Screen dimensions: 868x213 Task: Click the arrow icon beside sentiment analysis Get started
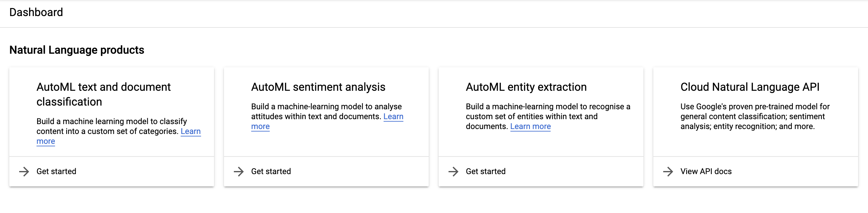239,171
